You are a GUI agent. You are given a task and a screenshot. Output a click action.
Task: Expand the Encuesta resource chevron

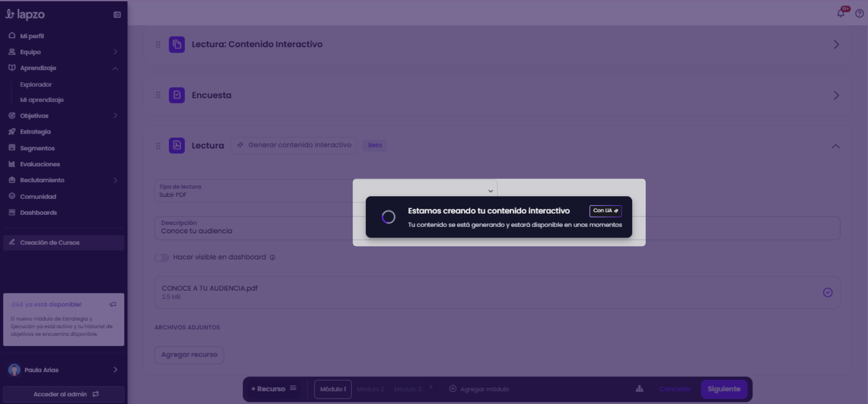click(836, 95)
